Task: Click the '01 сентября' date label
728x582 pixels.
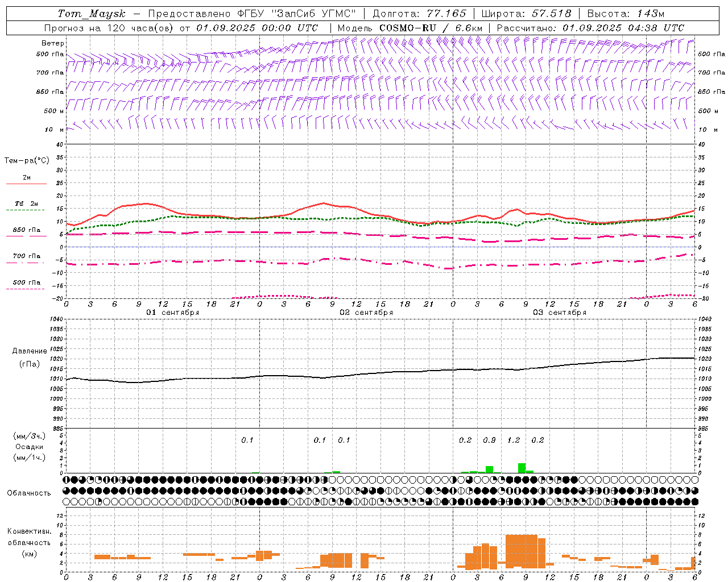Action: tap(173, 313)
